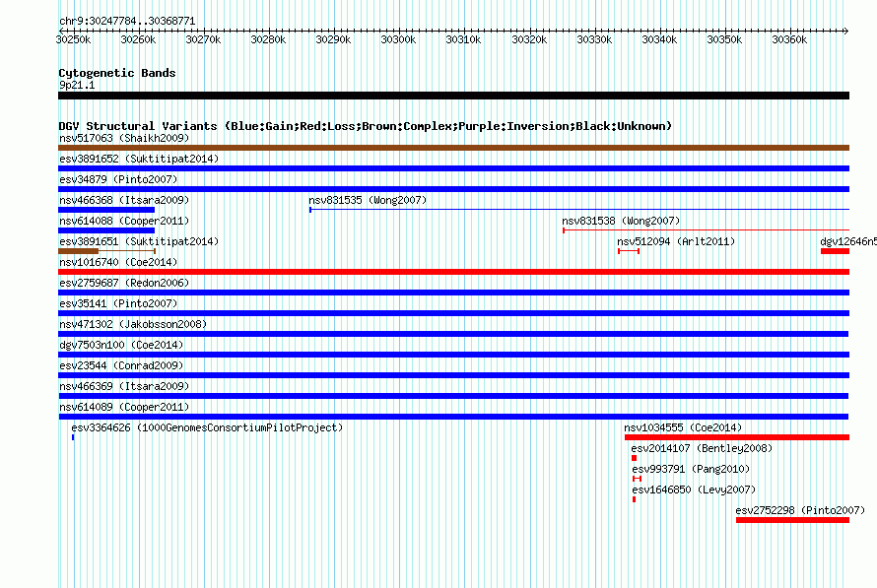Open the nsv1016740 (Coe2014) loss label
The height and width of the screenshot is (588, 877).
(x=118, y=262)
